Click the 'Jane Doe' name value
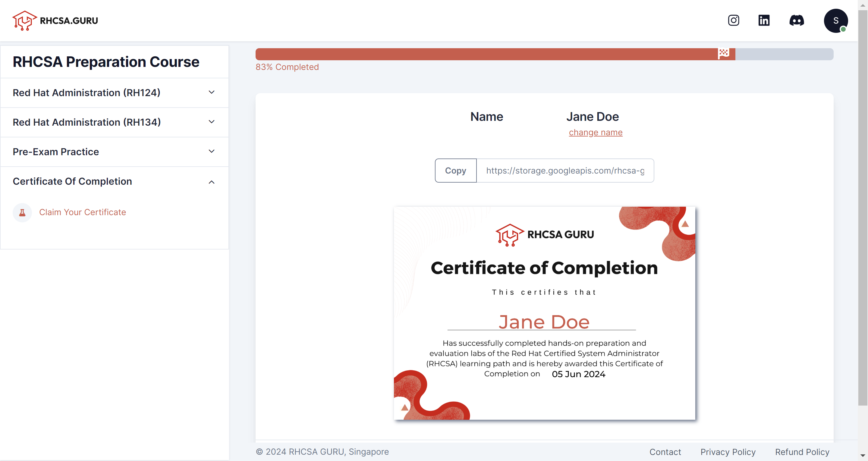This screenshot has width=868, height=461. click(592, 117)
